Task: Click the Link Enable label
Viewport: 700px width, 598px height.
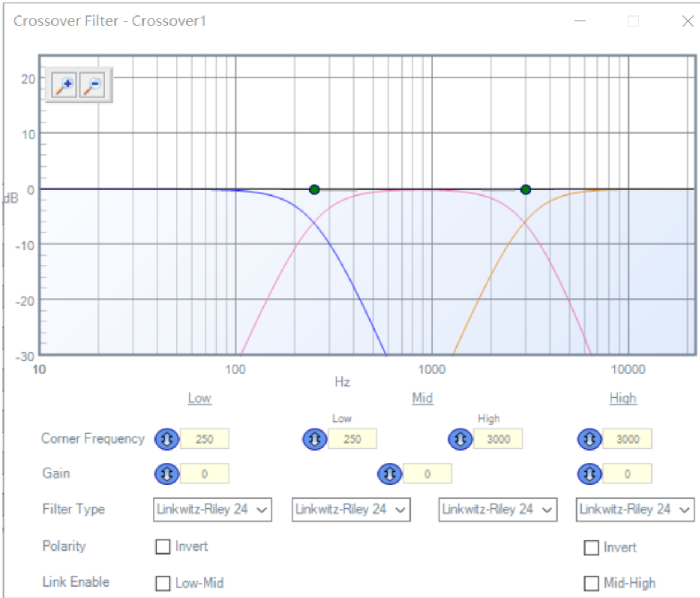Action: point(75,581)
